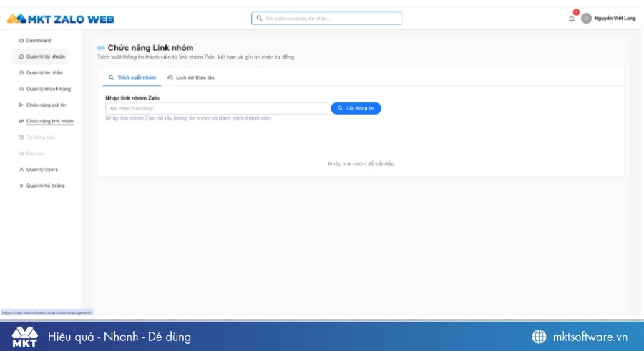
Task: Click the Báo cáo sidebar item
Action: pyautogui.click(x=35, y=153)
